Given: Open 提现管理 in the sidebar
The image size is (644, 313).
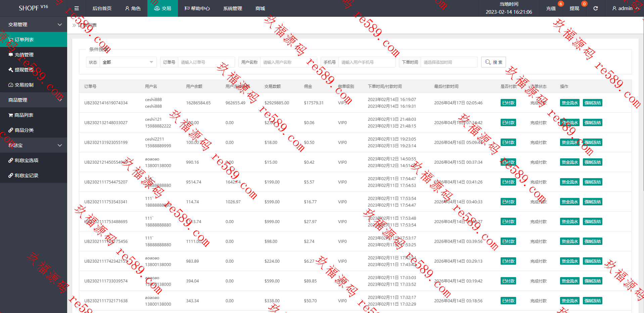Looking at the screenshot, I should point(34,70).
